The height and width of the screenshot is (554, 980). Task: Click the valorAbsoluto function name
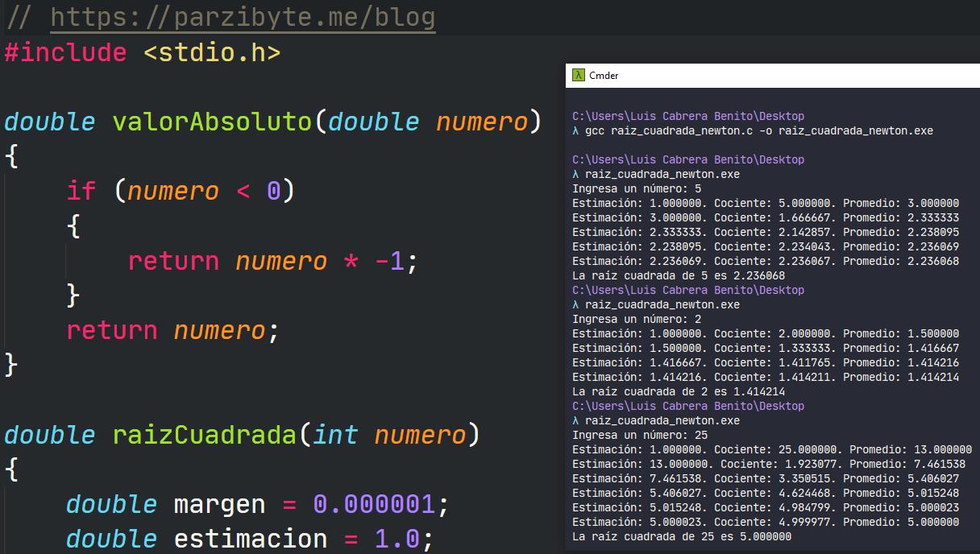[x=212, y=122]
